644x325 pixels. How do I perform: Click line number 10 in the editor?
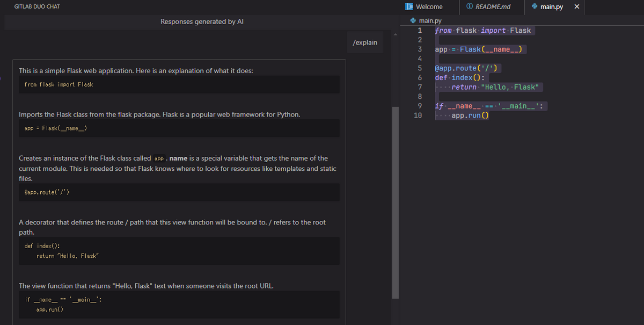(418, 115)
